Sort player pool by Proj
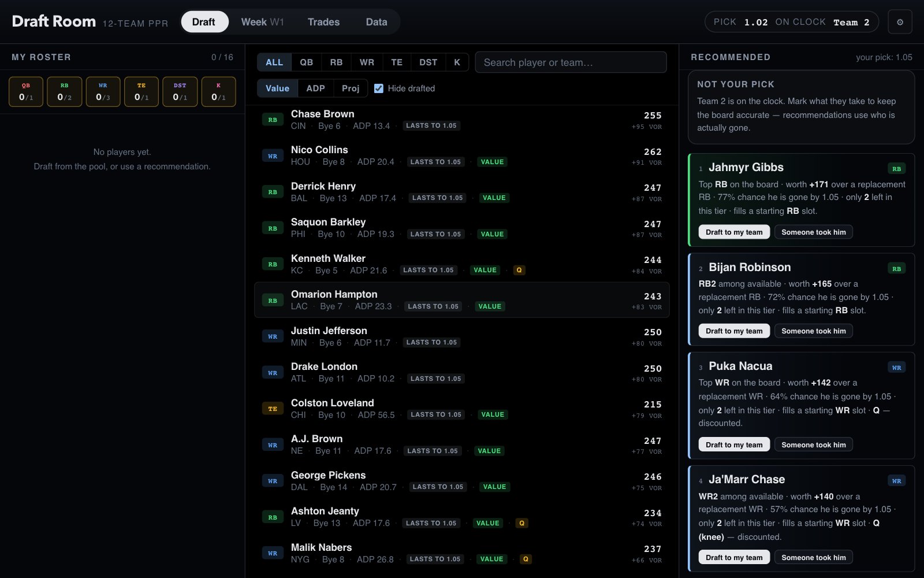The image size is (924, 578). pos(351,88)
